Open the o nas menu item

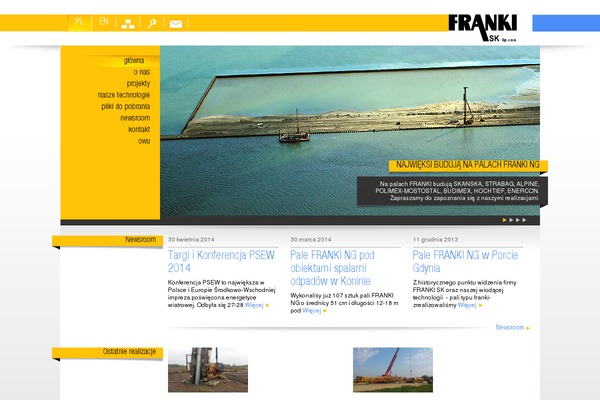pos(142,72)
